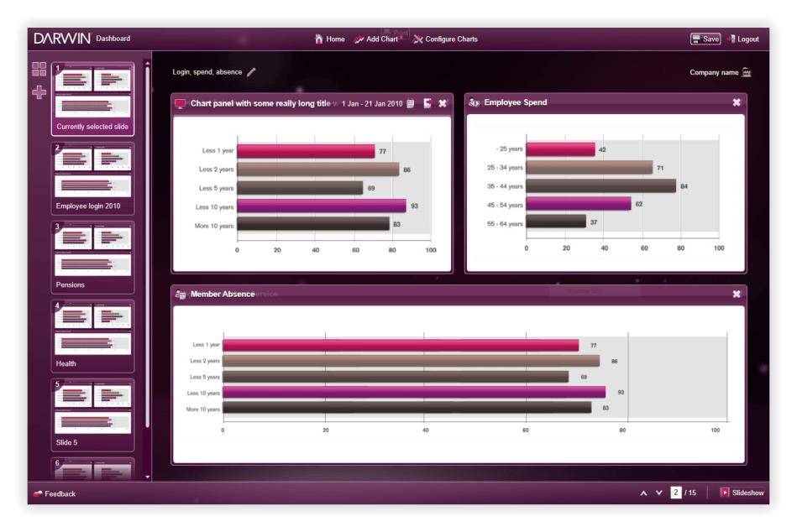
Task: Open the calendar date picker on the chart panel
Action: point(412,104)
